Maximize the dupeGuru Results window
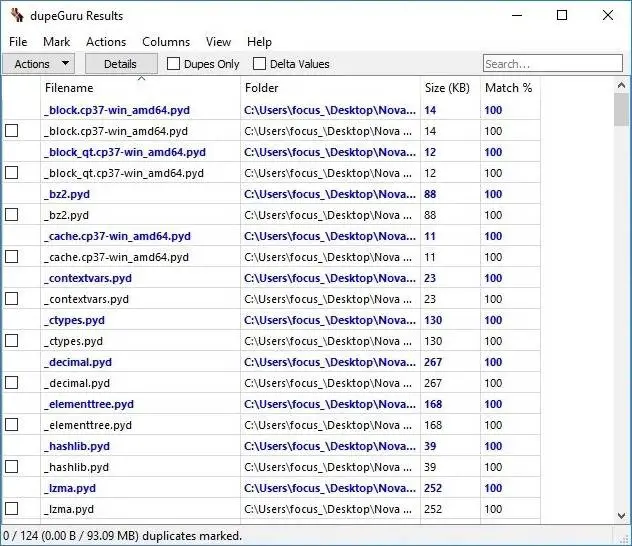Image resolution: width=632 pixels, height=546 pixels. click(562, 15)
